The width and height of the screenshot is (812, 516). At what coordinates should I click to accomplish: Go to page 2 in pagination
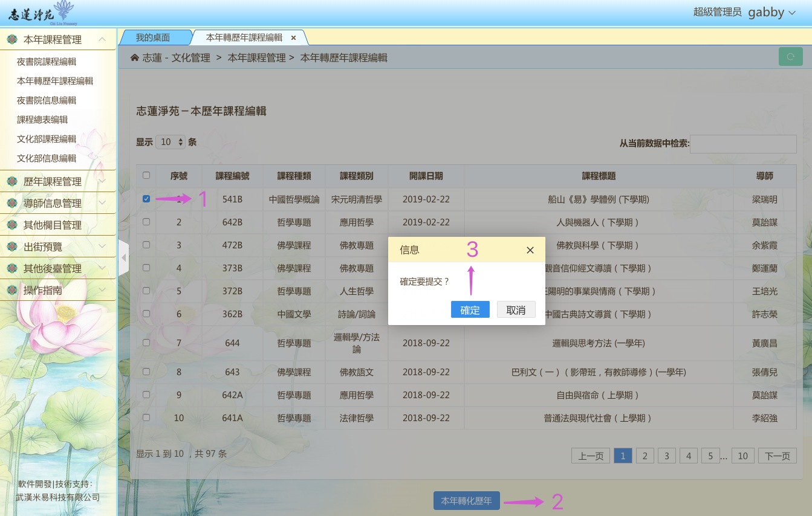[x=645, y=456]
